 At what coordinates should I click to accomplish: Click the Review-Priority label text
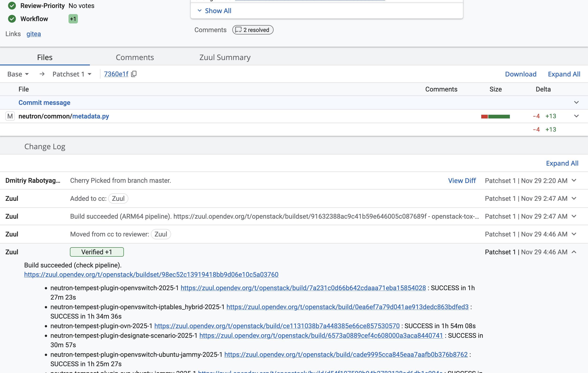[42, 6]
